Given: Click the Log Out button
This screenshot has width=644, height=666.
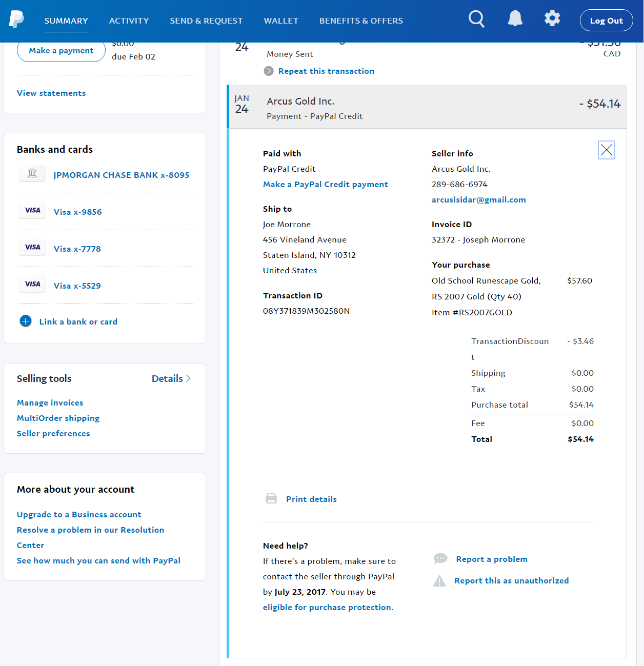Looking at the screenshot, I should tap(606, 21).
